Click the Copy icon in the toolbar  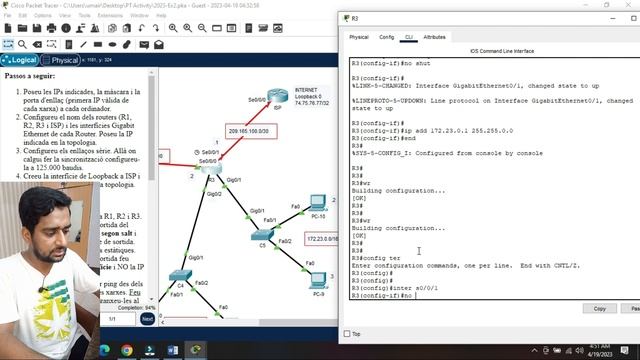(112, 28)
